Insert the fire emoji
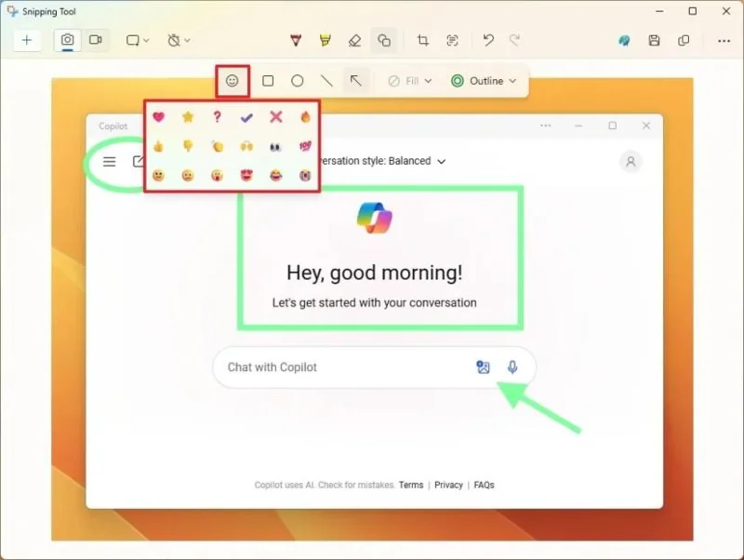Screen dimensions: 744x560 click(305, 117)
